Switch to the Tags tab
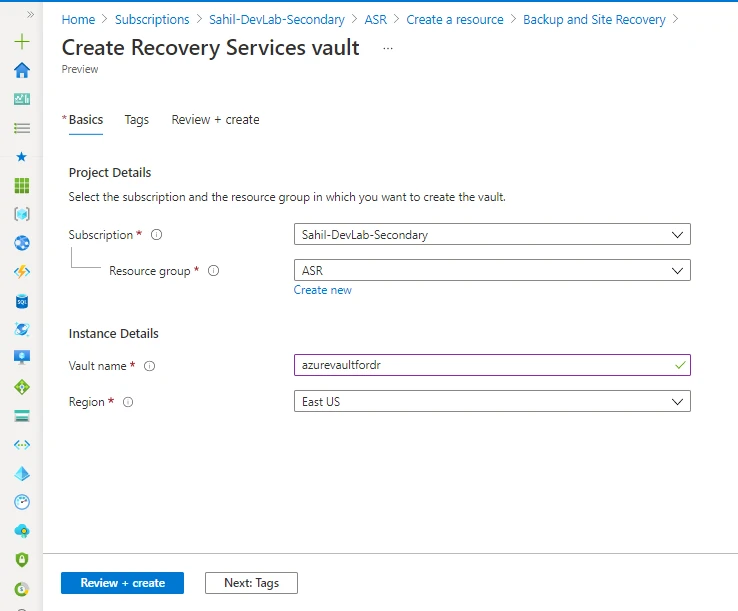738x611 pixels. [x=136, y=120]
